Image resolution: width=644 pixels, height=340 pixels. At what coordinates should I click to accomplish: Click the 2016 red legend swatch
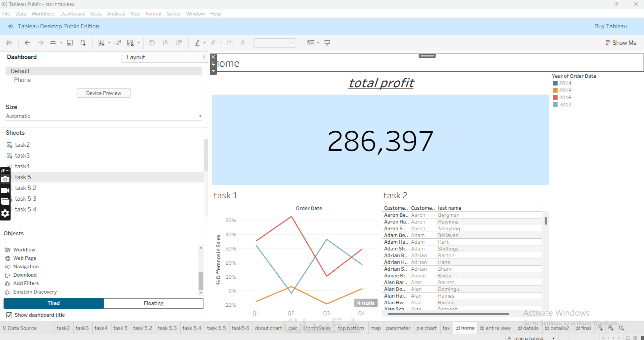(555, 97)
